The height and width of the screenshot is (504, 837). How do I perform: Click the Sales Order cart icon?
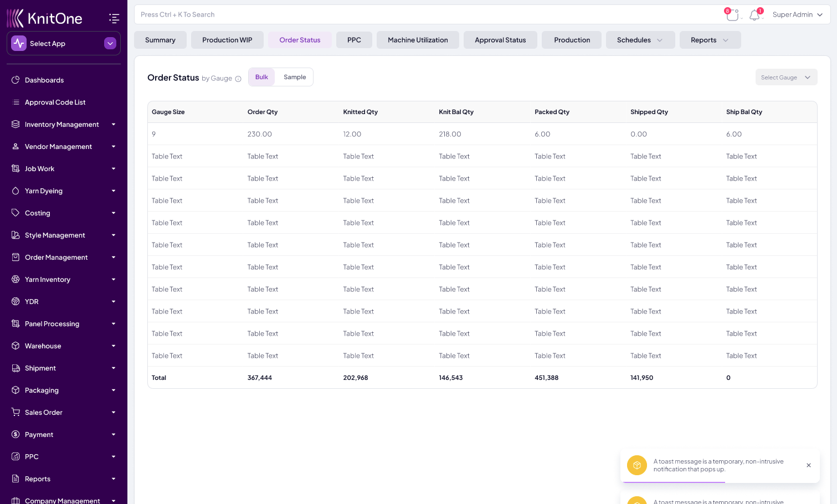tap(16, 413)
